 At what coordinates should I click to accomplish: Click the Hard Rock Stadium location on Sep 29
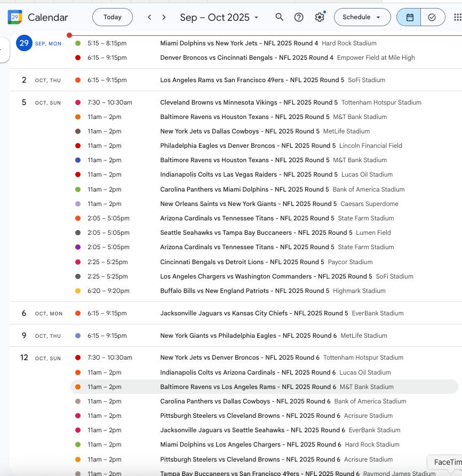click(349, 43)
